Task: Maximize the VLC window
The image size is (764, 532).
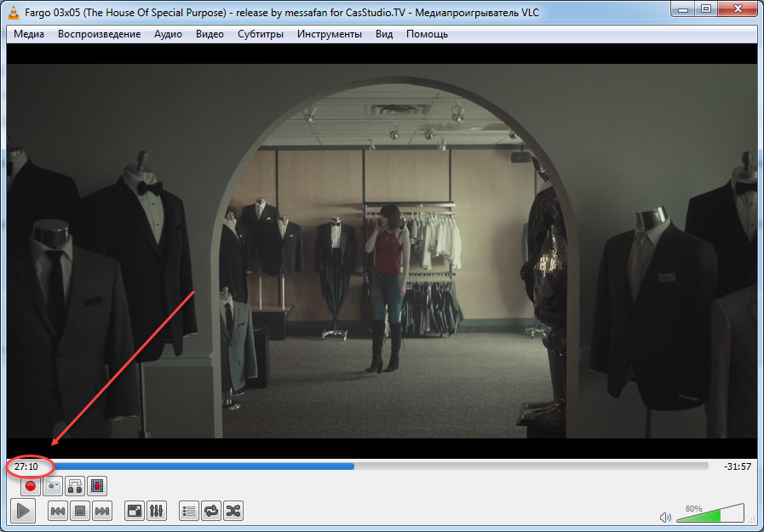Action: click(x=705, y=9)
